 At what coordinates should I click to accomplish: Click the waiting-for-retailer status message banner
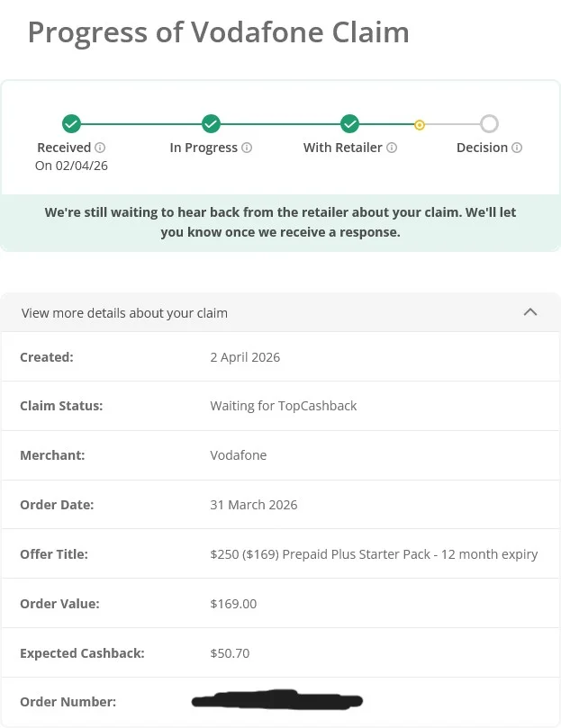coord(280,223)
